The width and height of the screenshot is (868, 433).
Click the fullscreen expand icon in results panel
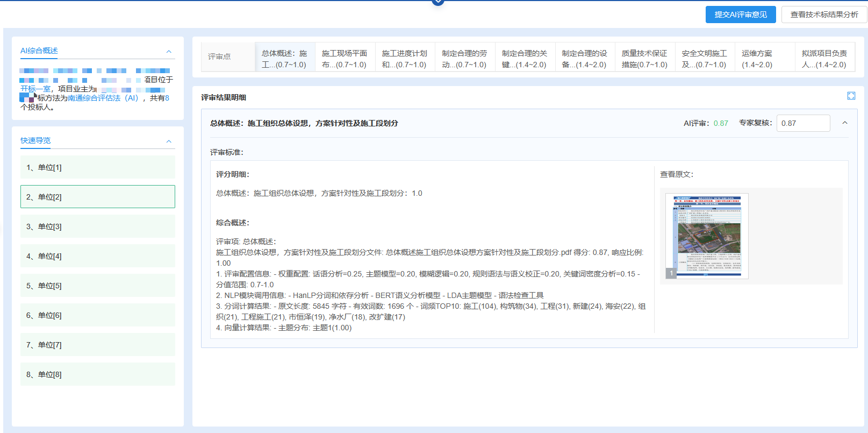point(851,96)
